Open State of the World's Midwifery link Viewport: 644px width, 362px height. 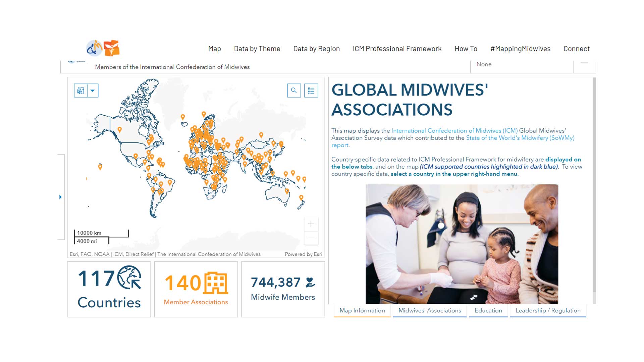pos(520,138)
